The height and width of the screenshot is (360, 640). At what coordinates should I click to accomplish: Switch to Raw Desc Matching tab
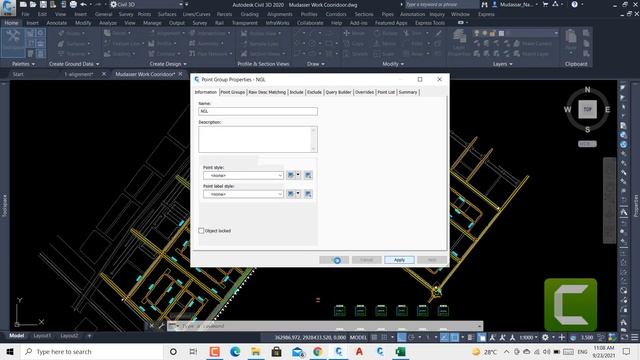point(267,92)
